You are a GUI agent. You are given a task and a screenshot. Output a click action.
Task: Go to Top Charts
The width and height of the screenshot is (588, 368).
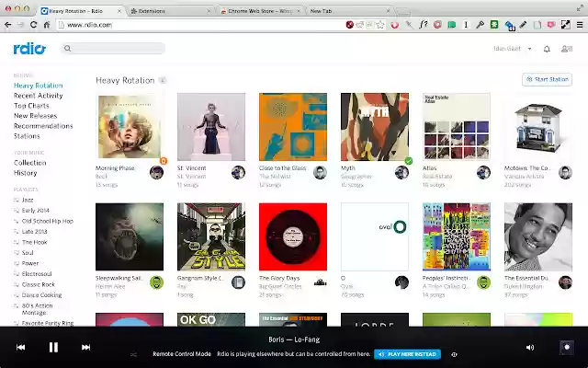[x=31, y=106]
